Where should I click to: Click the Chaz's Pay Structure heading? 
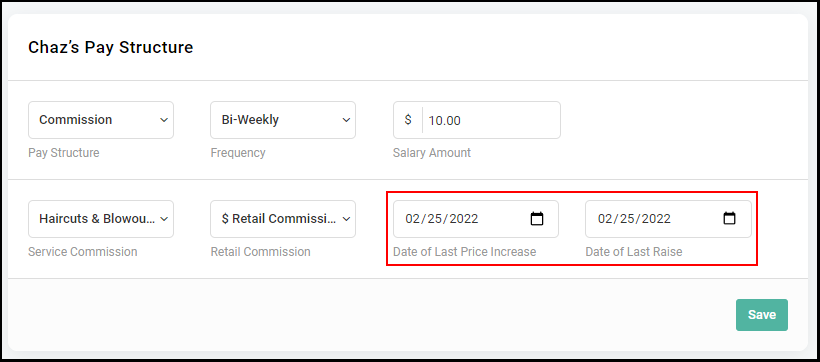tap(110, 48)
